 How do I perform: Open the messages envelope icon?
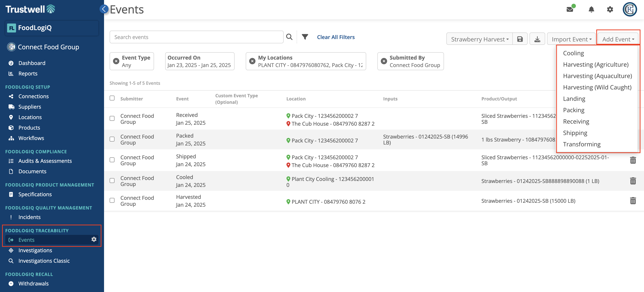tap(570, 9)
